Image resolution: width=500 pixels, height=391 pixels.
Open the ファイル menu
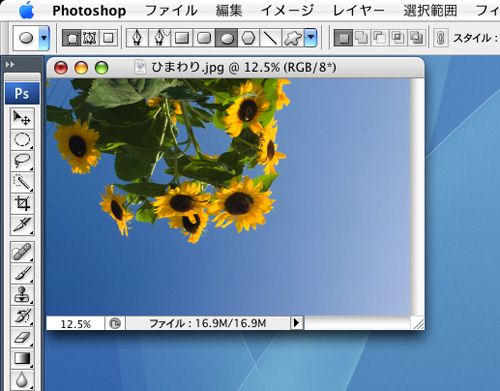pos(171,11)
